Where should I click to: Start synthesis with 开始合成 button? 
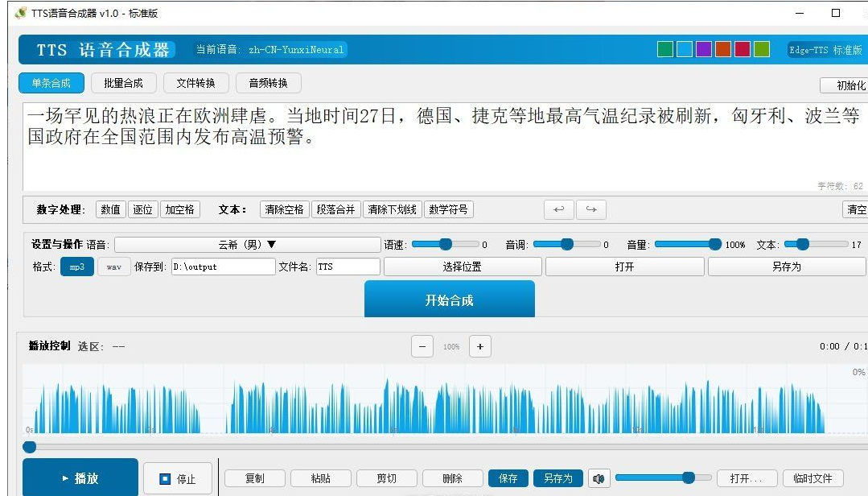[x=450, y=300]
